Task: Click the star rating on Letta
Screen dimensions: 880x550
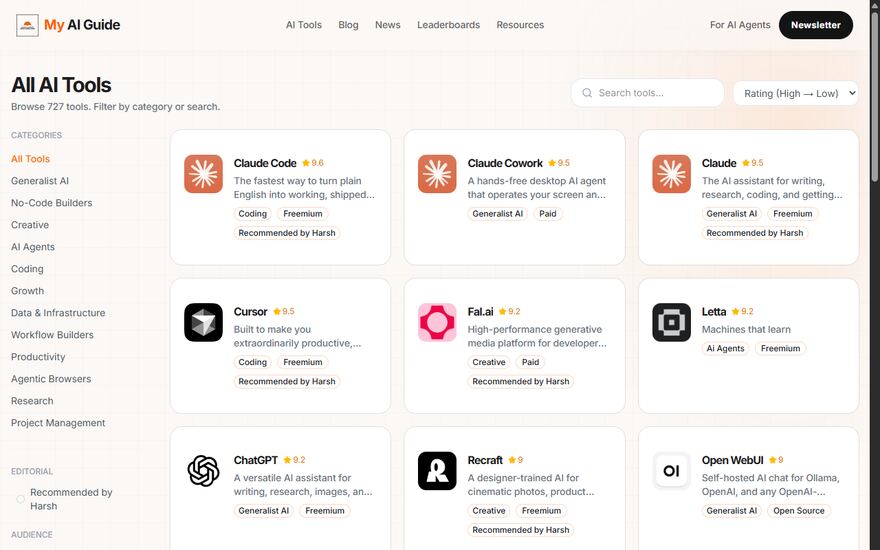Action: [742, 311]
